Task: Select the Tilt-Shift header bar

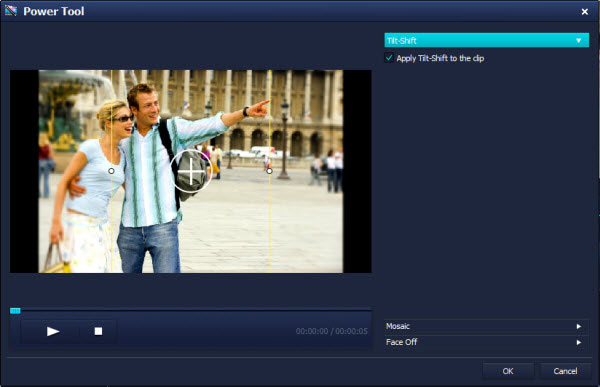Action: (486, 40)
